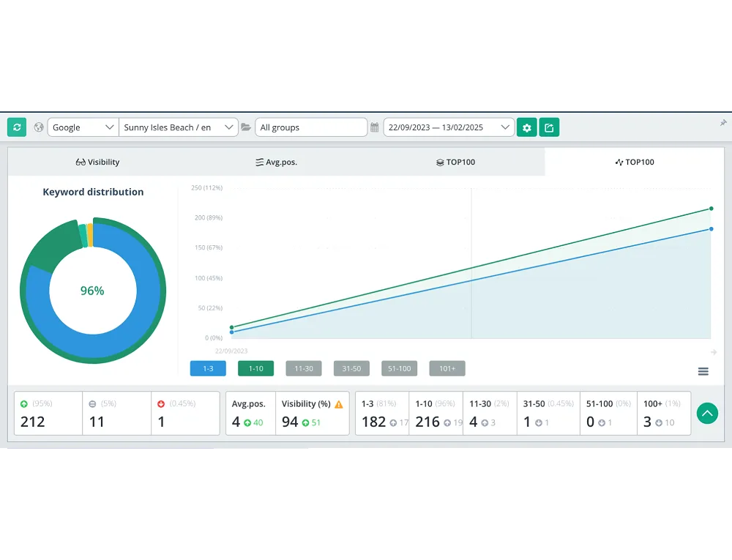Open the green settings gear button

526,127
